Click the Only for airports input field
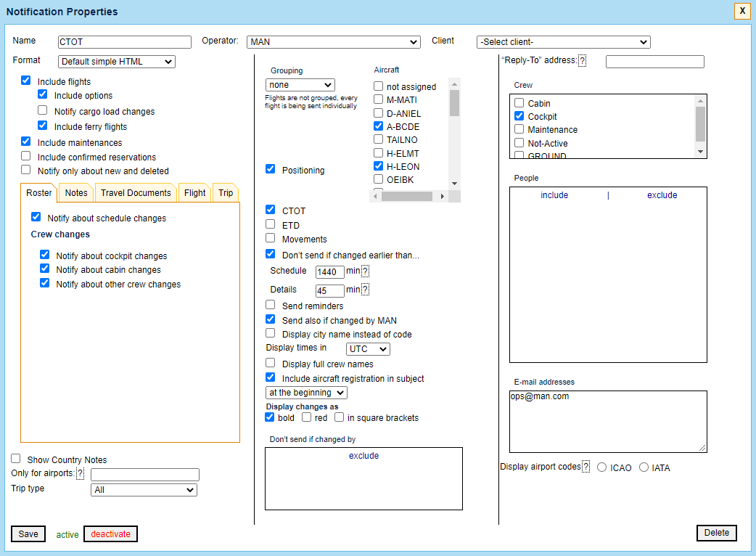 144,475
